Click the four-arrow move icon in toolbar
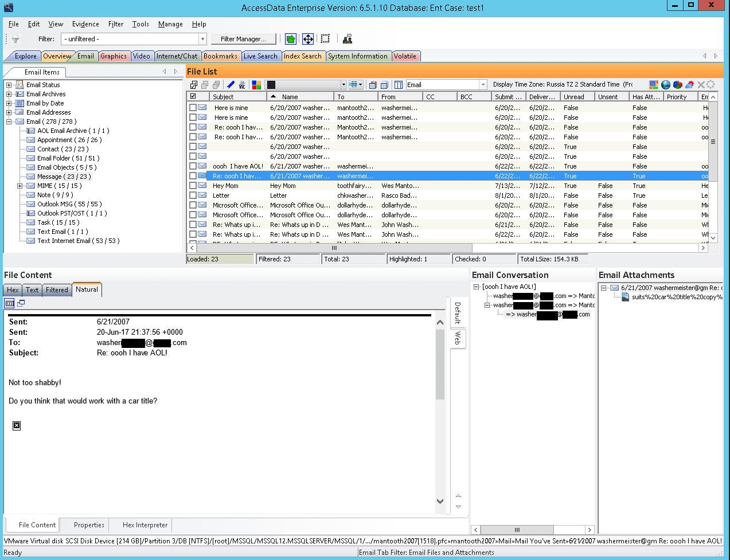This screenshot has height=560, width=730. point(308,39)
